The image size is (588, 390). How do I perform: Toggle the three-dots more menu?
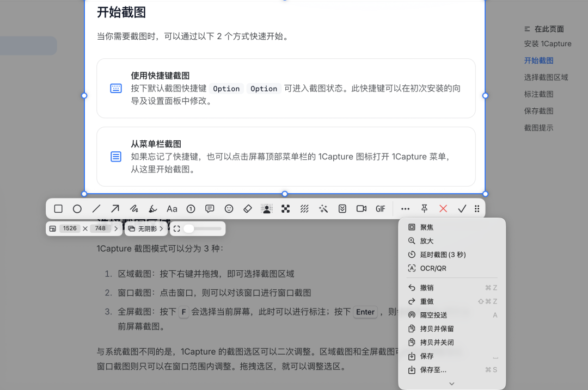click(x=406, y=209)
